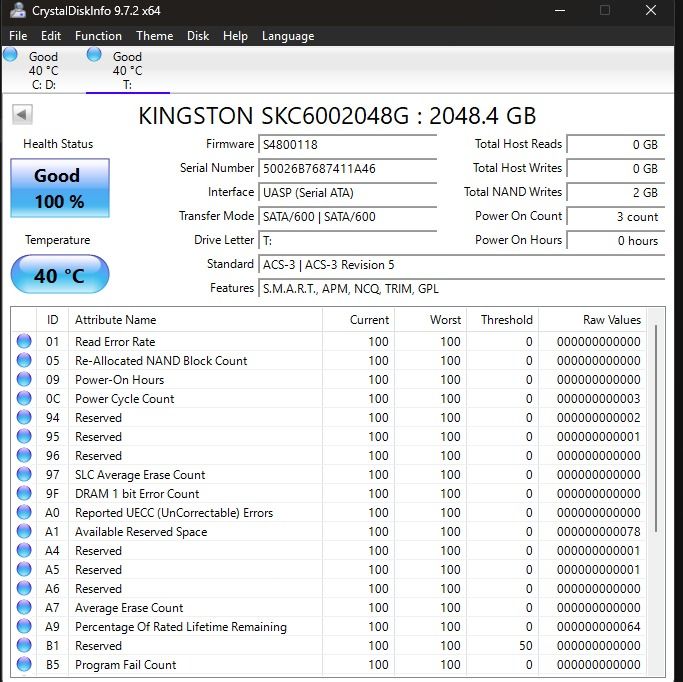Click status orb of Power-On Hours row
The height and width of the screenshot is (682, 683).
[24, 379]
